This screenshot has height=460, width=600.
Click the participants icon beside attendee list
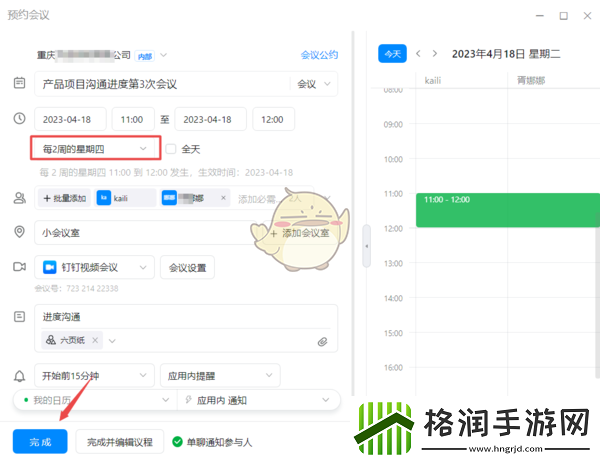point(20,198)
